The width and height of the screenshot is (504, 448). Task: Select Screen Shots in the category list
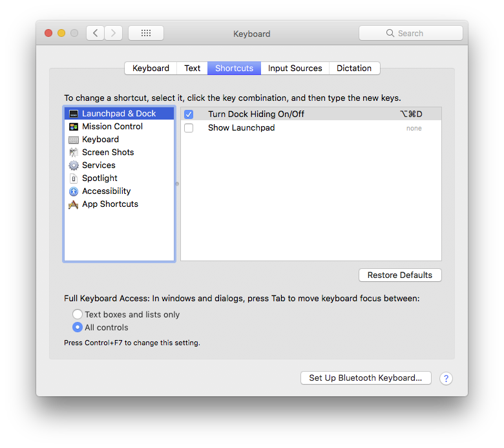click(x=120, y=152)
